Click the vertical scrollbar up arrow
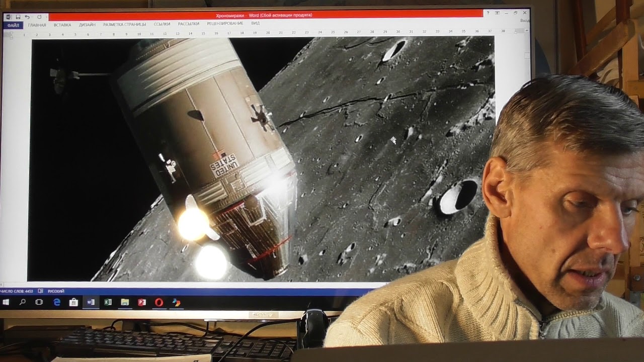 pos(527,31)
